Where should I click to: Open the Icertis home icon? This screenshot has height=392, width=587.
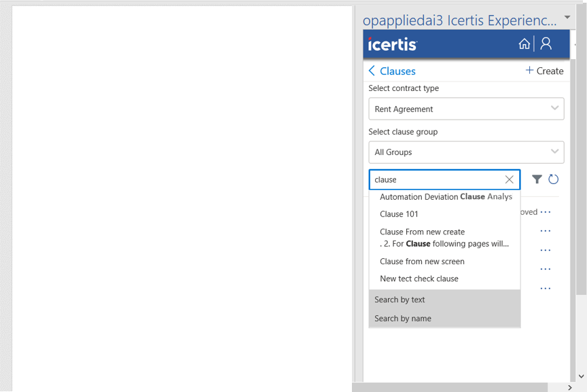tap(524, 44)
